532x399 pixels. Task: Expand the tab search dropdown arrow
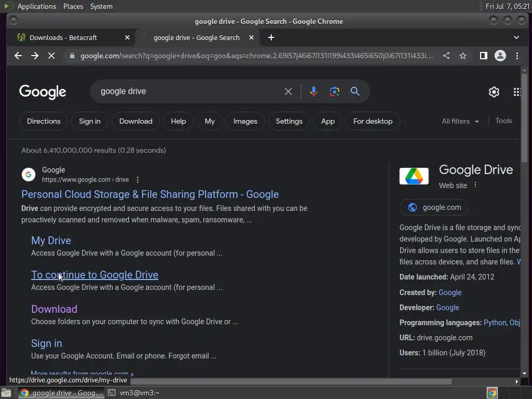[x=516, y=37]
